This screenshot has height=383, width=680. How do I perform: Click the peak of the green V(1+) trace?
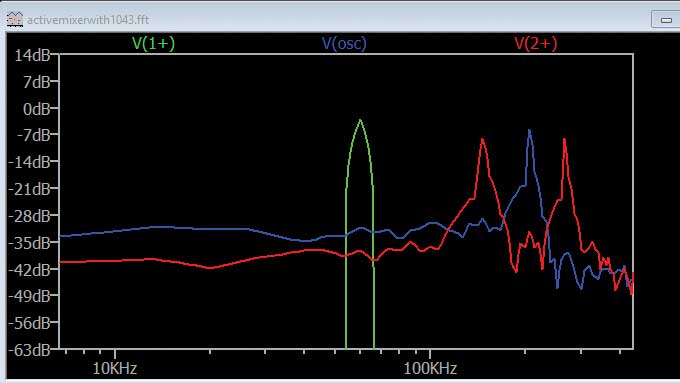coord(360,121)
